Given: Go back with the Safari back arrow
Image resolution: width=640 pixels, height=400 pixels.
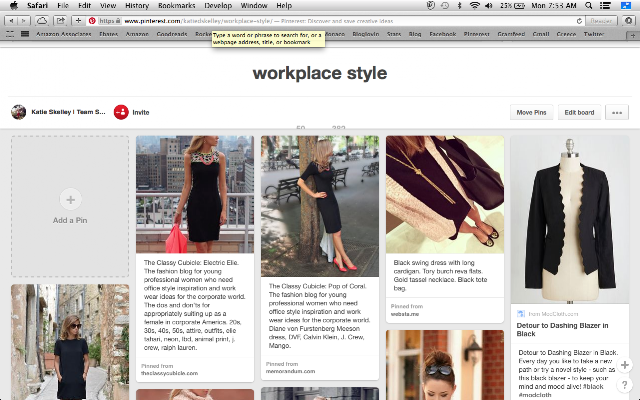Looking at the screenshot, I should click(11, 21).
